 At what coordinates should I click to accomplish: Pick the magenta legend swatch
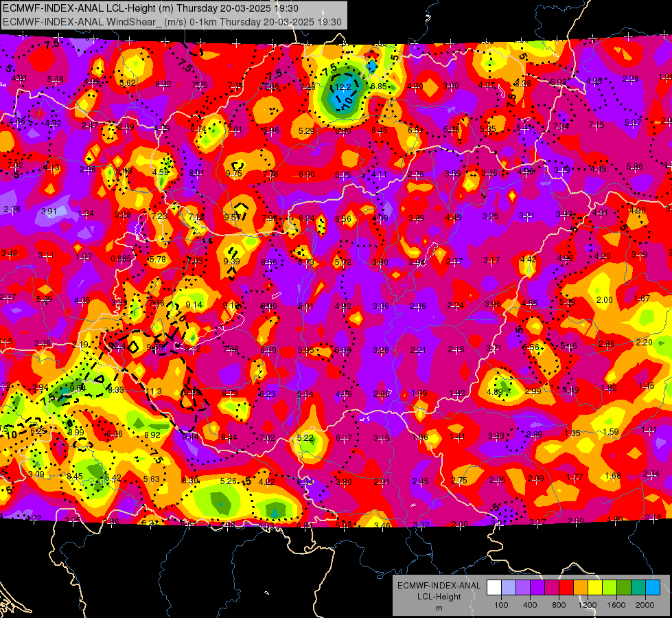click(552, 588)
